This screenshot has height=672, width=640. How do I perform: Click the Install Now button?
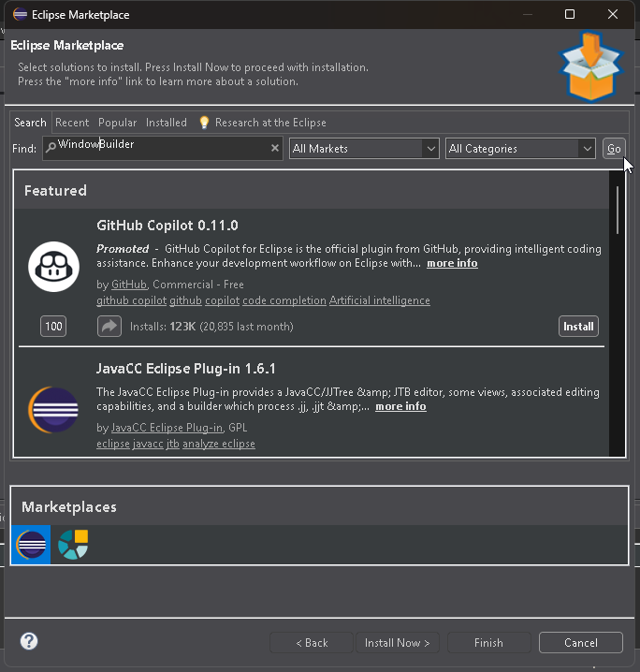click(x=398, y=642)
